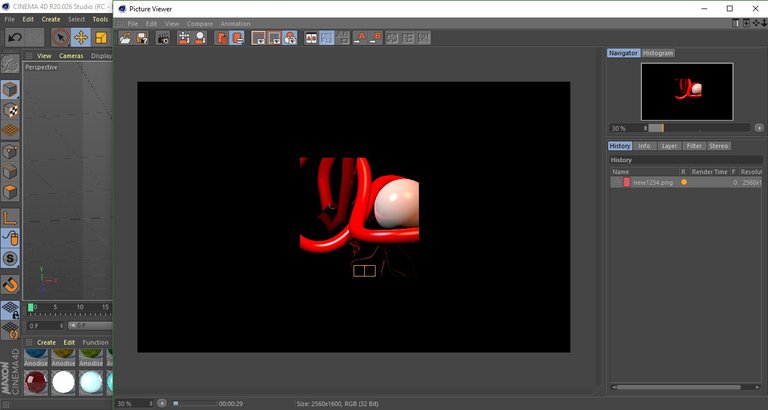Click the light blue material swatch
Screen dimensions: 768x410
point(92,382)
